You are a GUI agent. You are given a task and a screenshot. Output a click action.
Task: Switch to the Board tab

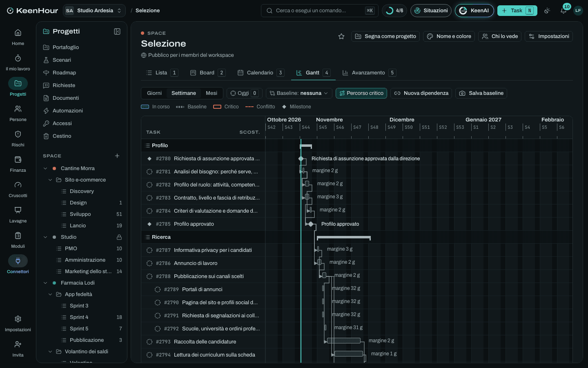click(x=207, y=73)
